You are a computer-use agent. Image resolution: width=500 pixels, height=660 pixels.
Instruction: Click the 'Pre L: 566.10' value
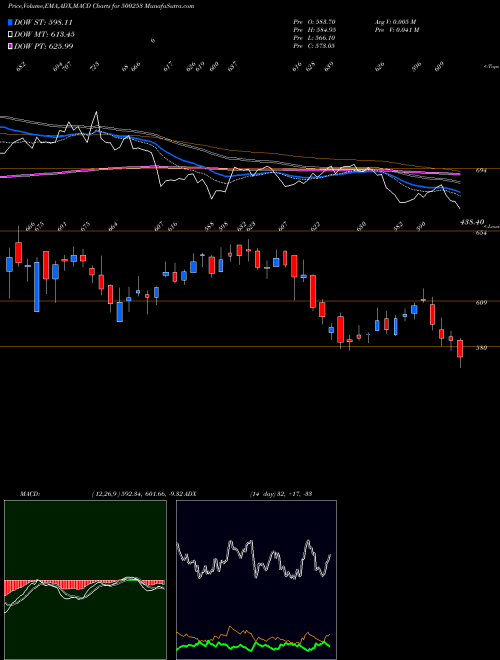(314, 38)
